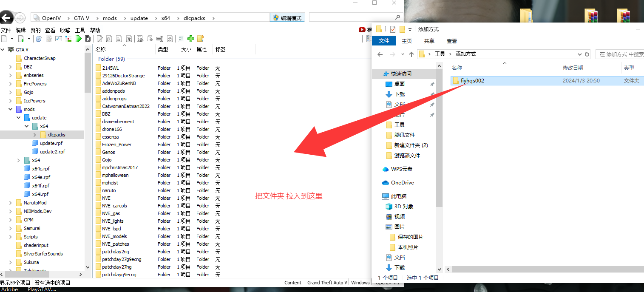This screenshot has width=644, height=292.
Task: Click the 桌面 quick access link
Action: (399, 84)
